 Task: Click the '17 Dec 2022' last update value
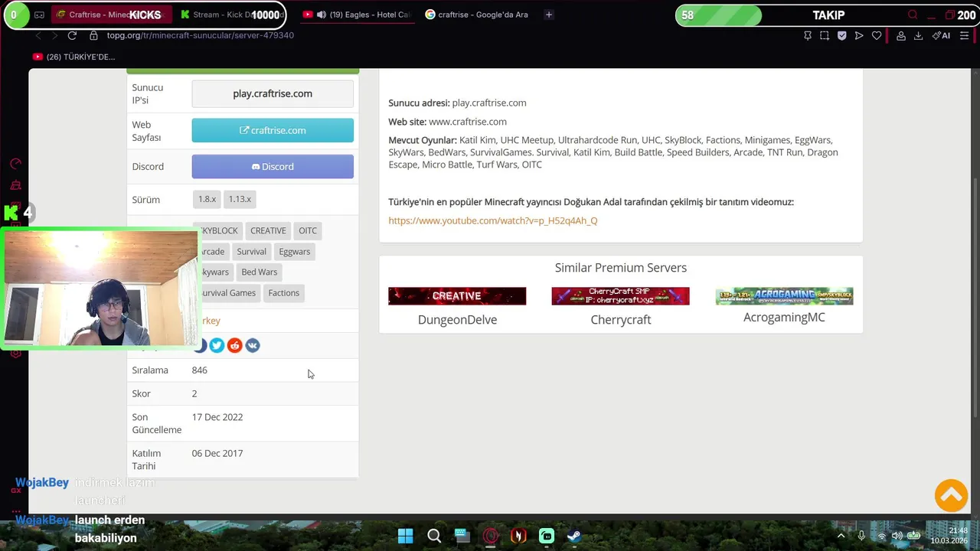pos(217,417)
